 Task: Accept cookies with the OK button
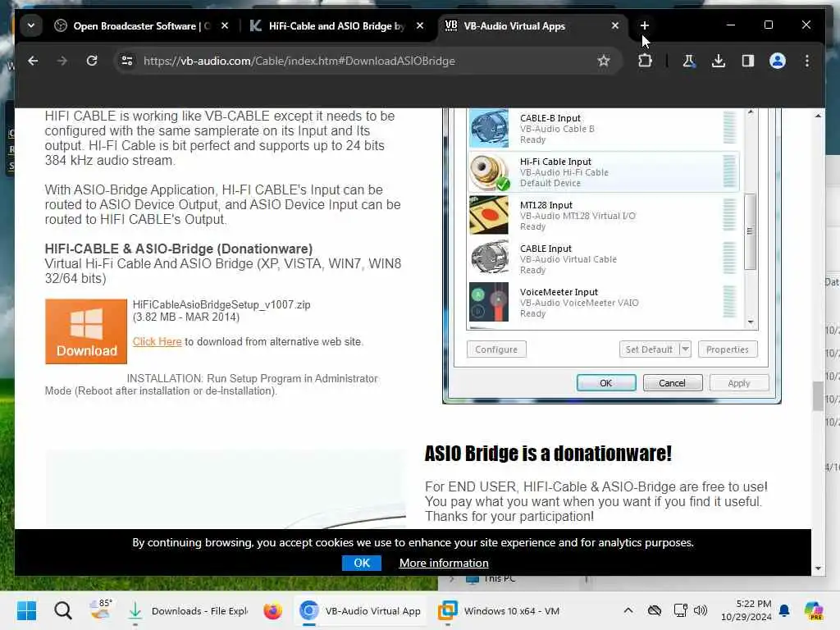tap(362, 563)
